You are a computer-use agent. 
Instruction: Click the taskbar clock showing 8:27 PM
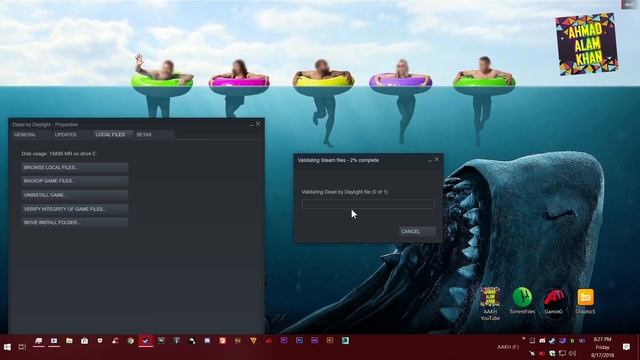pos(602,347)
